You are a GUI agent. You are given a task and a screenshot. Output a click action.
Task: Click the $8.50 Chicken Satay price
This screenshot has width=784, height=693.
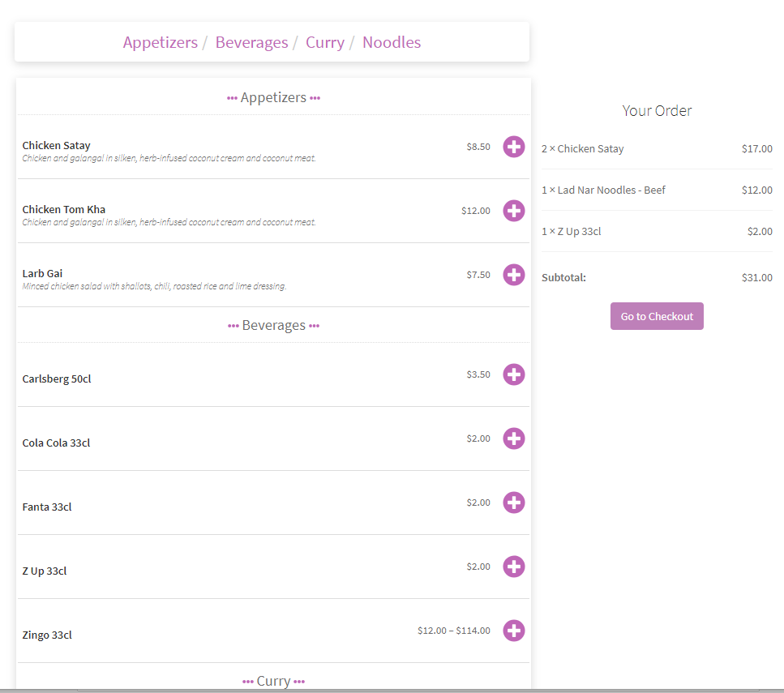(478, 147)
